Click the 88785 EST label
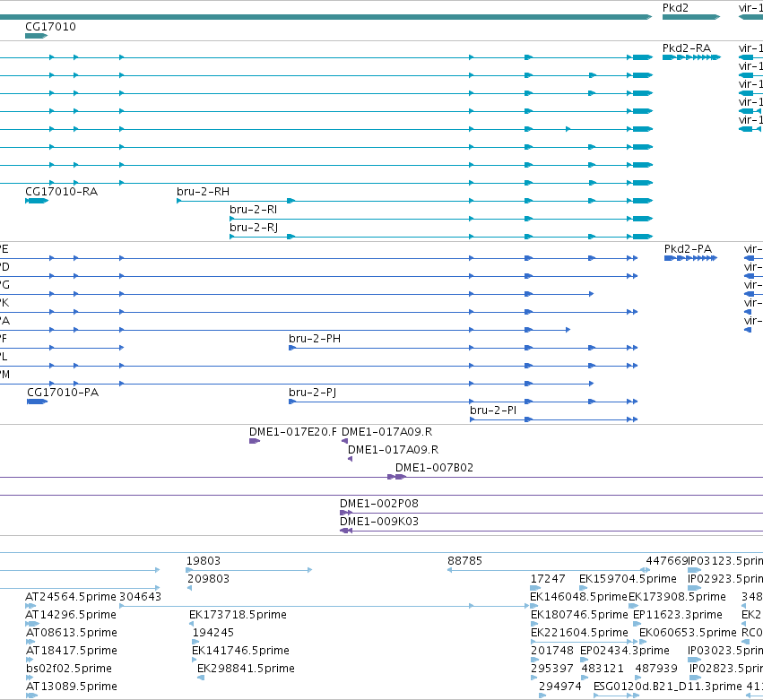This screenshot has height=700, width=763. [x=464, y=561]
